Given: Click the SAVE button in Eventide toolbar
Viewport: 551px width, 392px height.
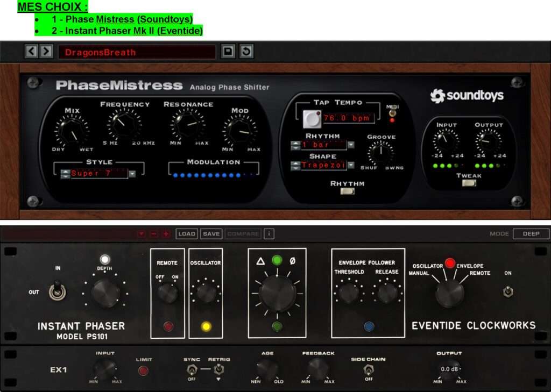Looking at the screenshot, I should 211,234.
